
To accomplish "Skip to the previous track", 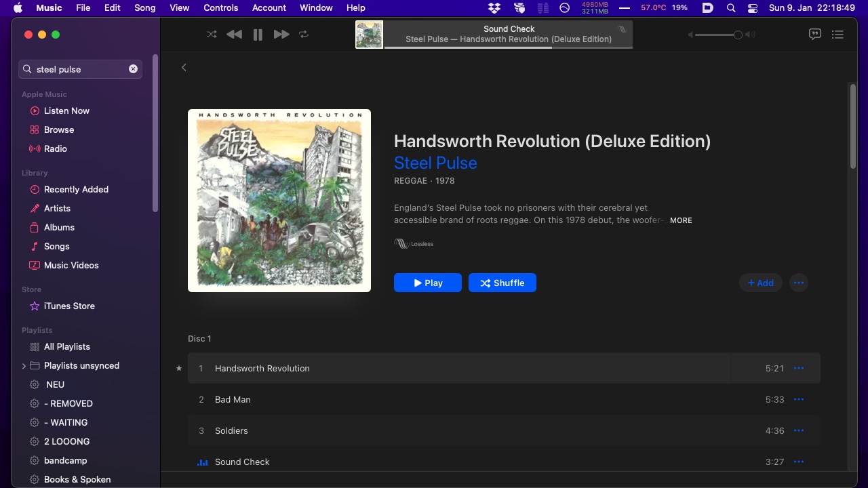I will click(x=234, y=34).
